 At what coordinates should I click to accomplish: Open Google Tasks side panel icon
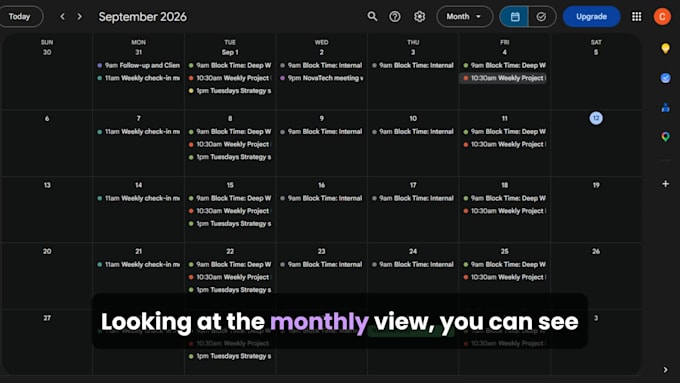[x=665, y=78]
